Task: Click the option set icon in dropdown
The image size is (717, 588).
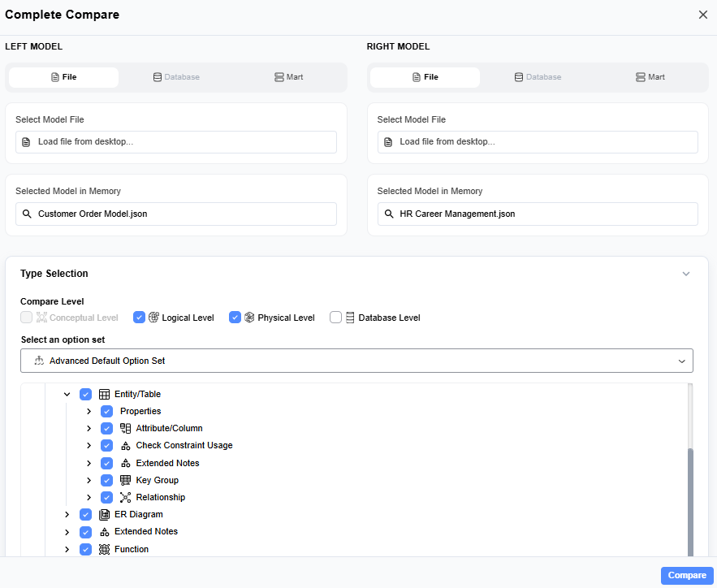Action: [x=39, y=361]
